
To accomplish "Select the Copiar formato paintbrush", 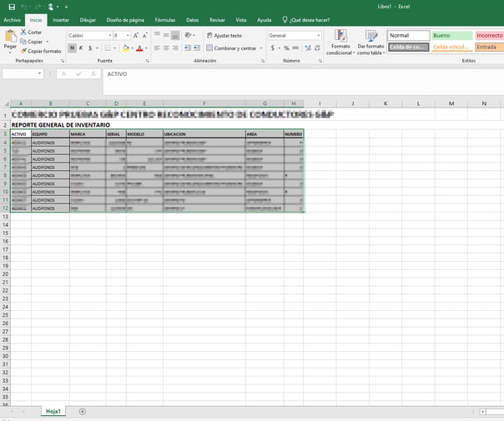I will pos(23,51).
